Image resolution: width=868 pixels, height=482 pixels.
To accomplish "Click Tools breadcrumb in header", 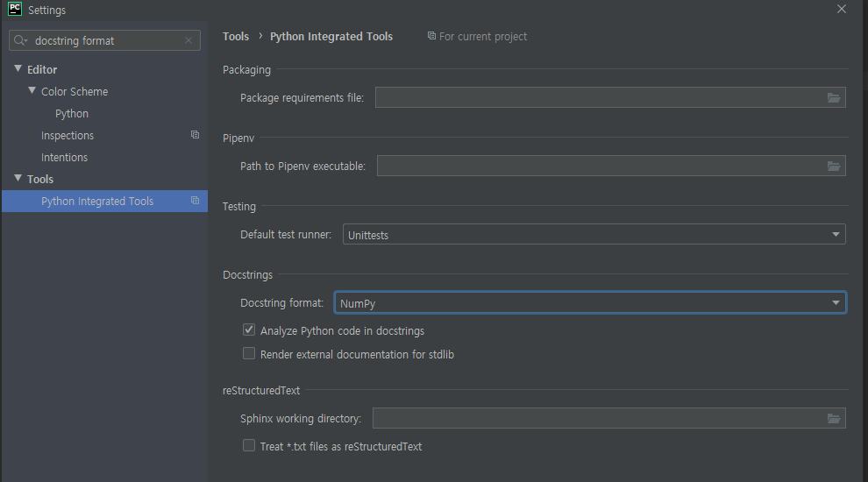I will 236,37.
